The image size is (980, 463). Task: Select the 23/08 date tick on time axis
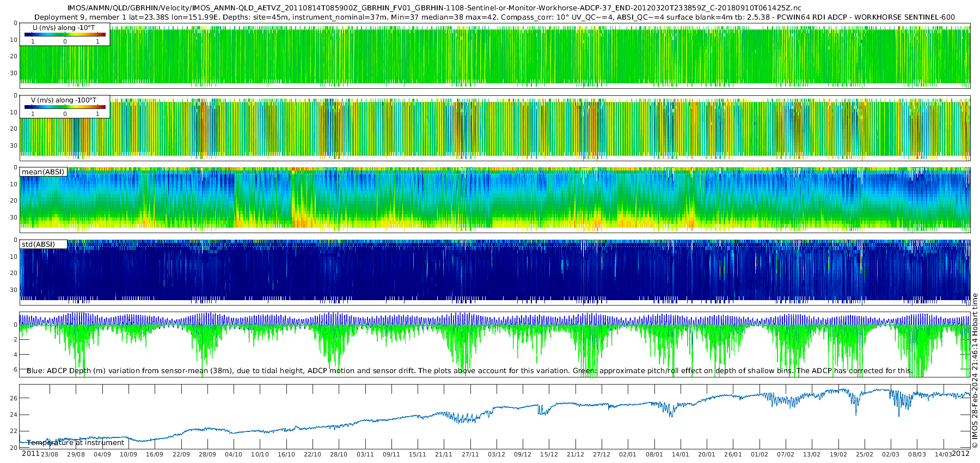click(50, 454)
